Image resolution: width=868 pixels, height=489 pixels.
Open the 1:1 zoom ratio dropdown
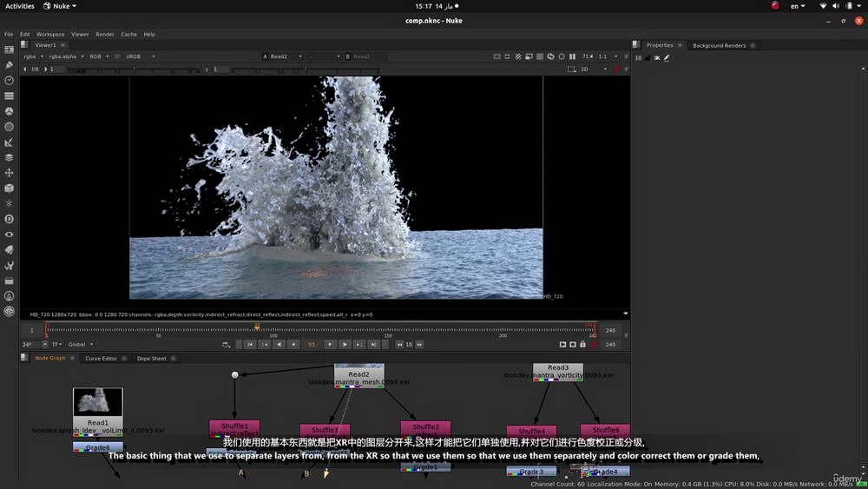point(608,56)
